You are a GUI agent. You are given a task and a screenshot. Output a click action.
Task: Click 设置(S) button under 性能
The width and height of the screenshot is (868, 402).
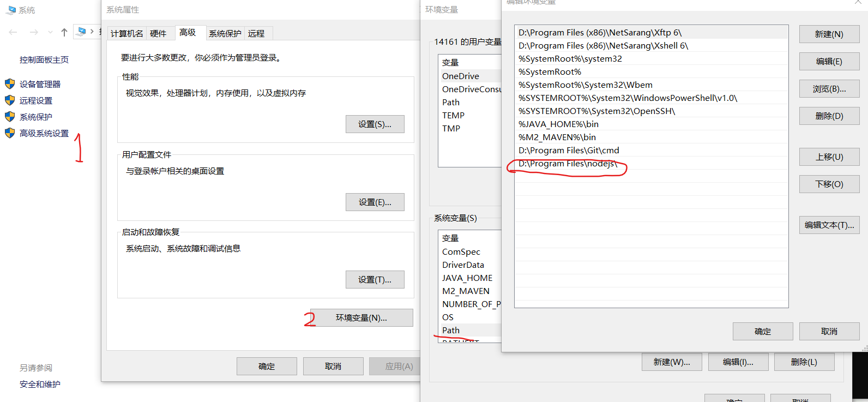(x=375, y=124)
